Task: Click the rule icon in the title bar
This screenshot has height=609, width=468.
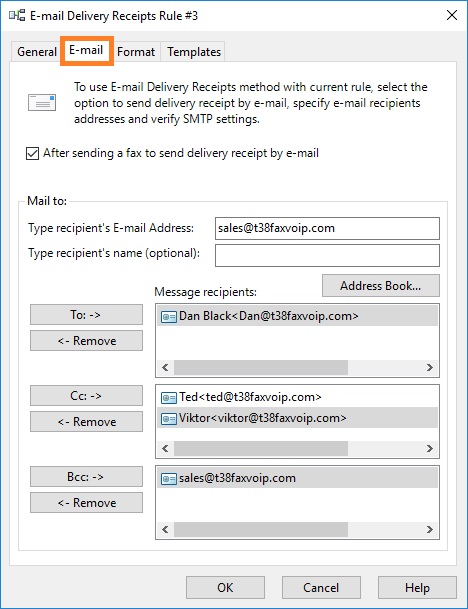Action: [17, 16]
